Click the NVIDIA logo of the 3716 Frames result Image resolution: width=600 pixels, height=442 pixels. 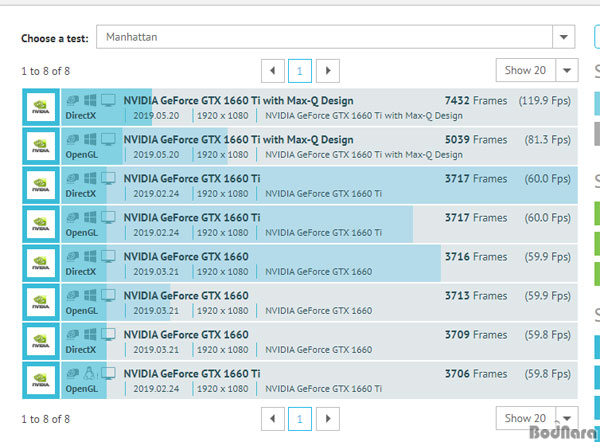click(41, 263)
